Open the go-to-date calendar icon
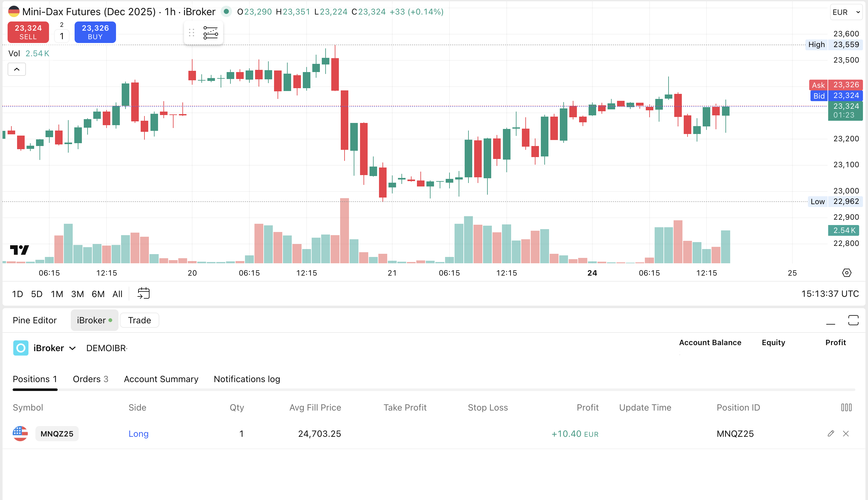Image resolution: width=868 pixels, height=500 pixels. point(144,294)
